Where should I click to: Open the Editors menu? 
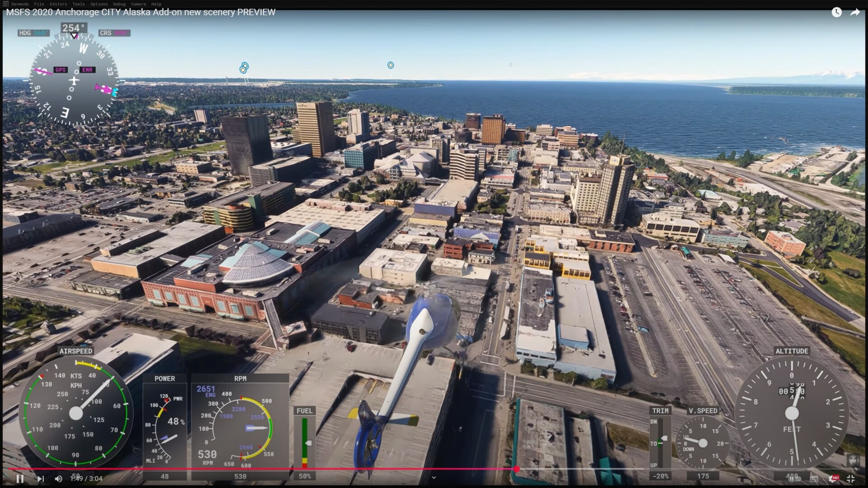(58, 4)
